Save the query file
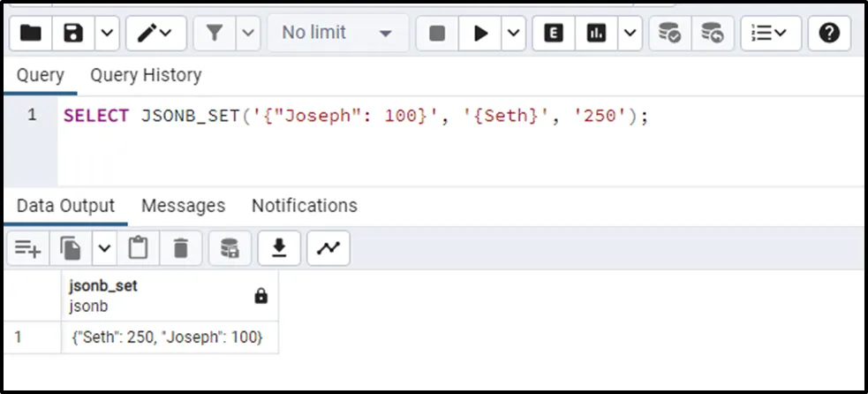This screenshot has height=394, width=868. pyautogui.click(x=73, y=34)
